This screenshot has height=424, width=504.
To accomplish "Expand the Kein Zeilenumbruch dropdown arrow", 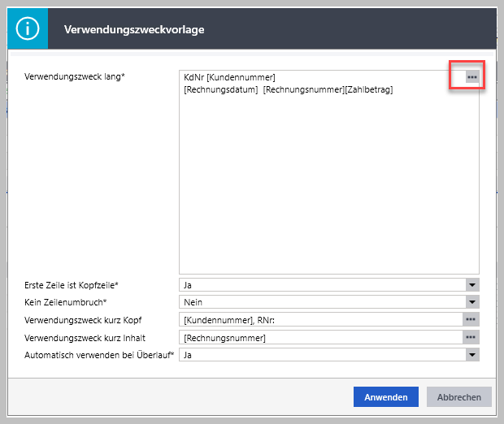I will point(472,302).
